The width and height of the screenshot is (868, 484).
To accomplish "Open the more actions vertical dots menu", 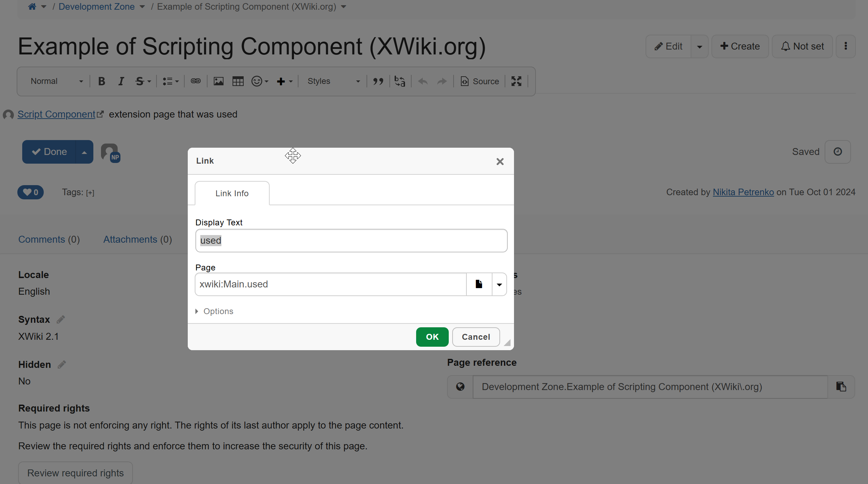I will (x=846, y=46).
